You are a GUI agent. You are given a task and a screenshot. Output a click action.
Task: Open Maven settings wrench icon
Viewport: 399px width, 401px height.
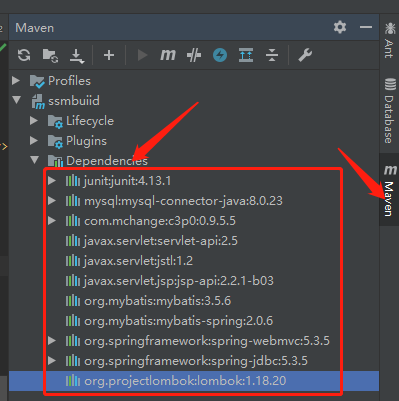click(305, 55)
